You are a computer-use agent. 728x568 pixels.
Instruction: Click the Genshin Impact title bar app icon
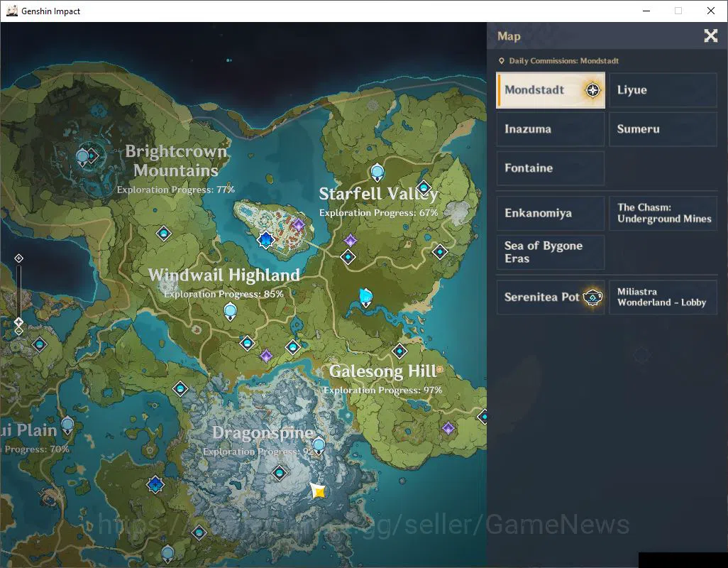[x=12, y=11]
